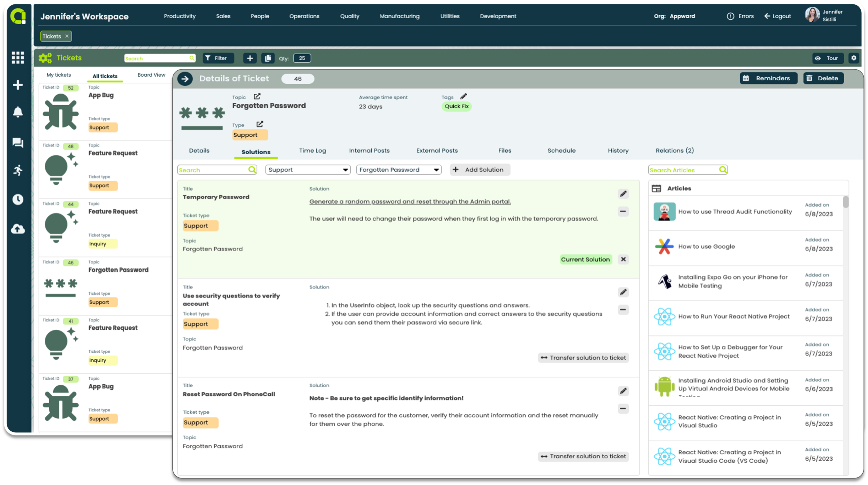This screenshot has width=868, height=485.
Task: Open the Operations menu
Action: coord(304,16)
